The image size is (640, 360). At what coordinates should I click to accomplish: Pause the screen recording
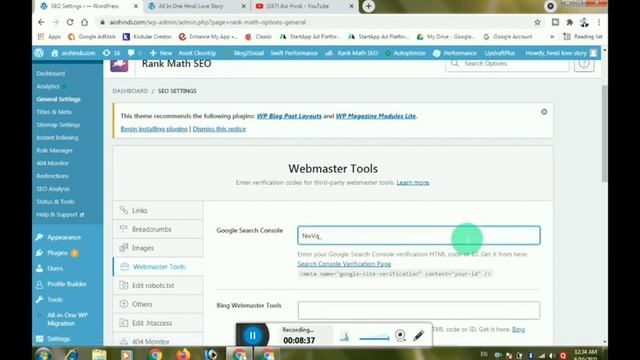pyautogui.click(x=252, y=336)
